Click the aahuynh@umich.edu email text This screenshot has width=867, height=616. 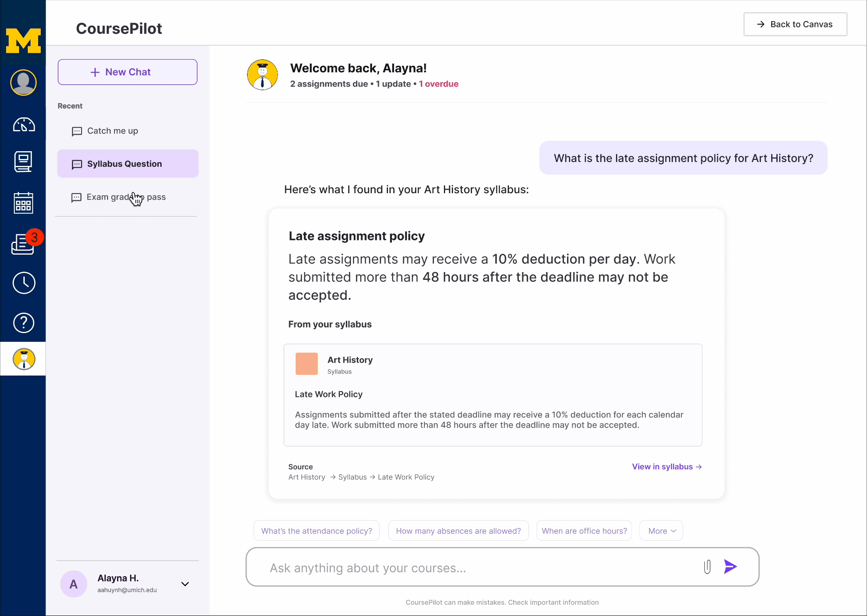pos(127,590)
